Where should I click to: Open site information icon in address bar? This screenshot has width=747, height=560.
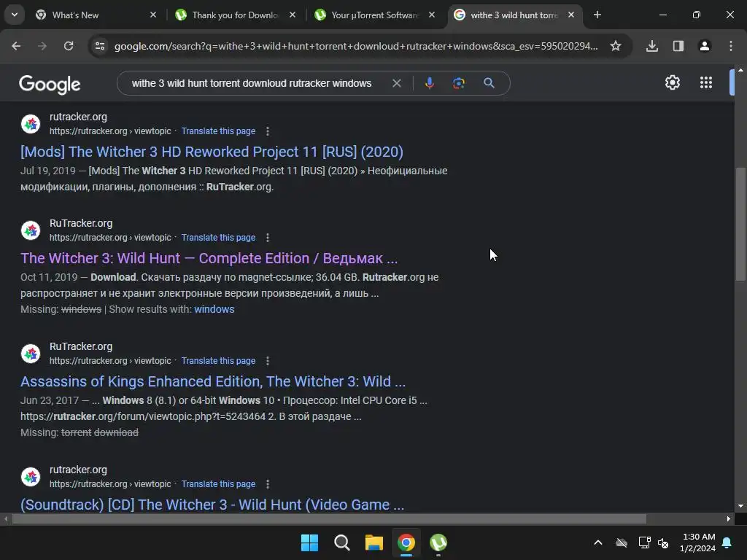click(x=100, y=46)
